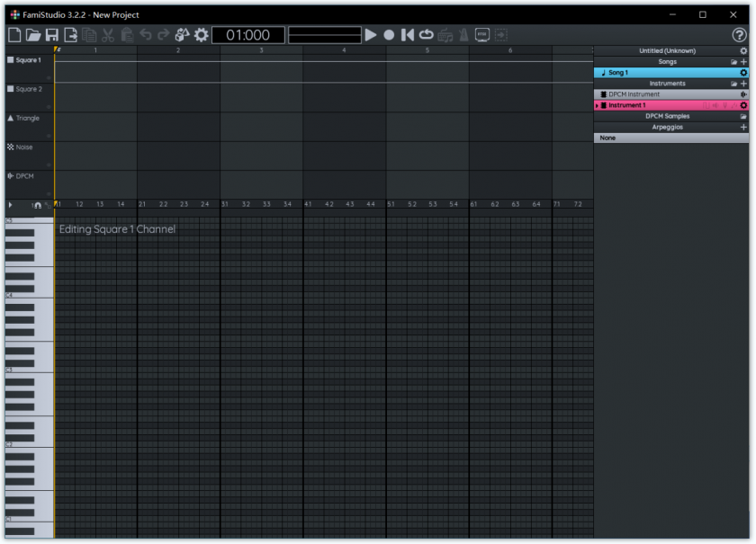Image resolution: width=756 pixels, height=544 pixels.
Task: Click the Undo arrow icon
Action: coord(145,35)
